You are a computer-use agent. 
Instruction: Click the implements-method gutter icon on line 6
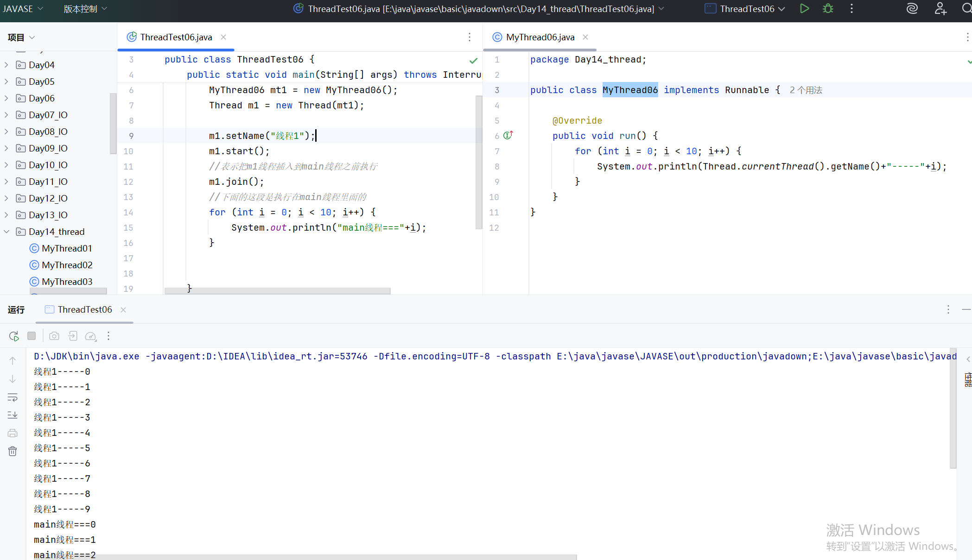[508, 135]
